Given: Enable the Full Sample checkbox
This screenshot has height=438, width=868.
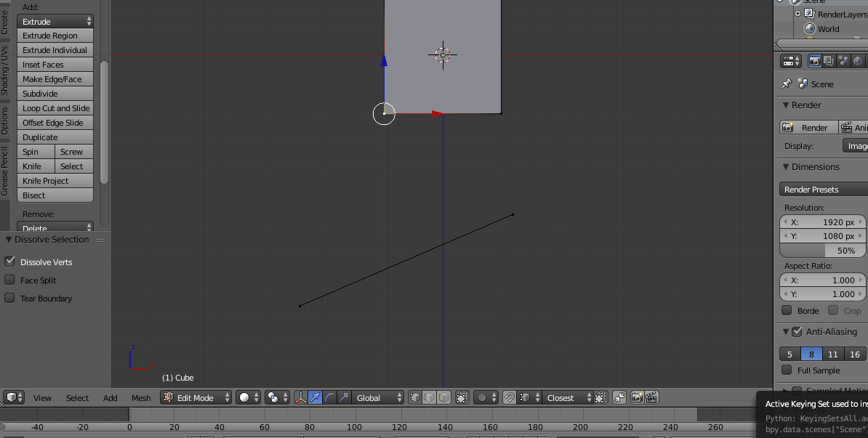Looking at the screenshot, I should pyautogui.click(x=787, y=370).
